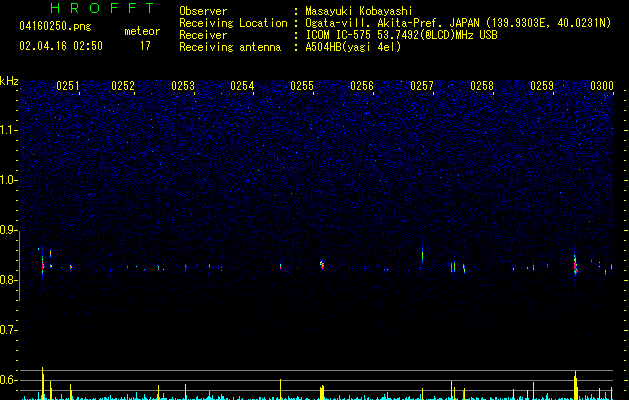Click the 0.7 kHz axis label

[x=9, y=330]
